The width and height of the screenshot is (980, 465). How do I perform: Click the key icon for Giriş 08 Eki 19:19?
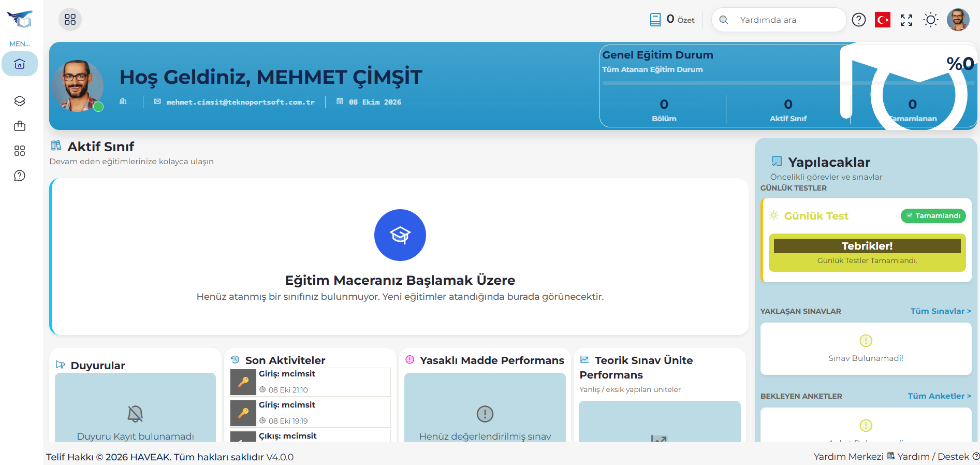coord(243,413)
